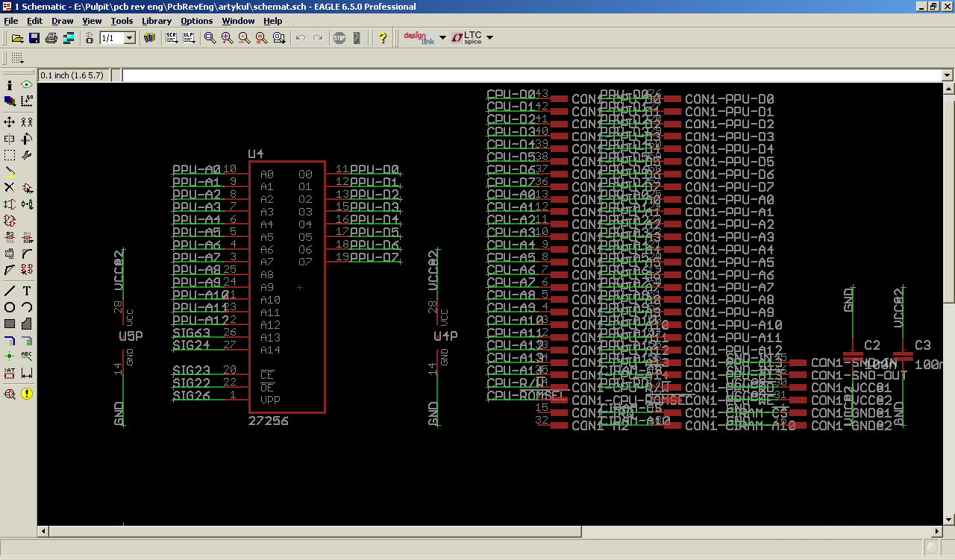
Task: Open the sheet selector 1/1 dropdown
Action: tap(129, 38)
